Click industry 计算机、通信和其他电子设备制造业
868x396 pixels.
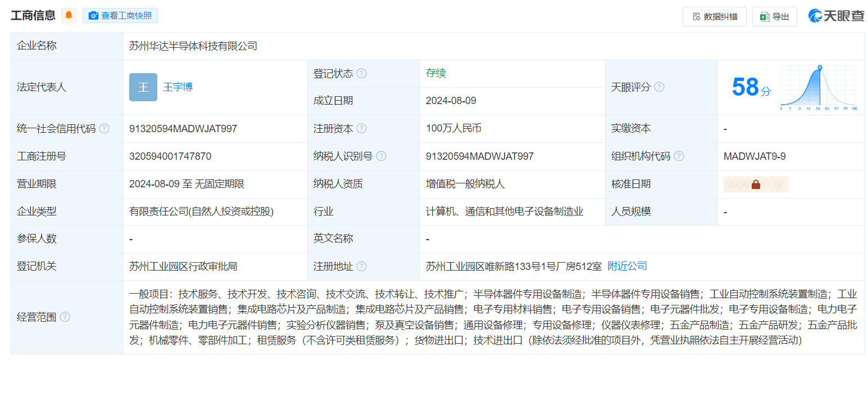click(x=505, y=211)
